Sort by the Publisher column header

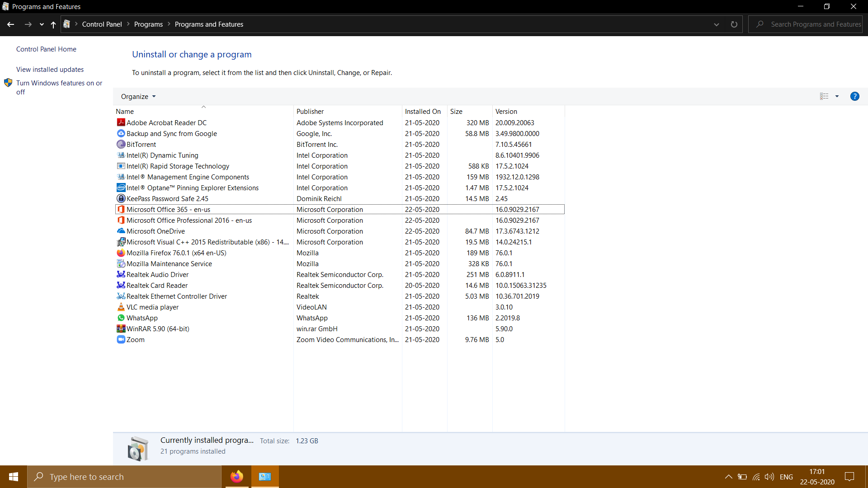pyautogui.click(x=348, y=111)
